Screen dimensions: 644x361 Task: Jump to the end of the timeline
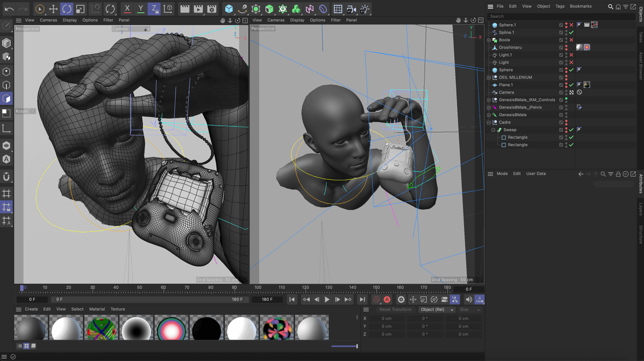click(x=362, y=300)
